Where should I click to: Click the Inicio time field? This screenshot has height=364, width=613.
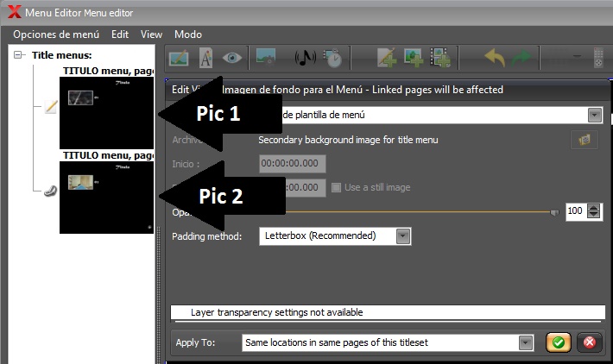pos(292,164)
